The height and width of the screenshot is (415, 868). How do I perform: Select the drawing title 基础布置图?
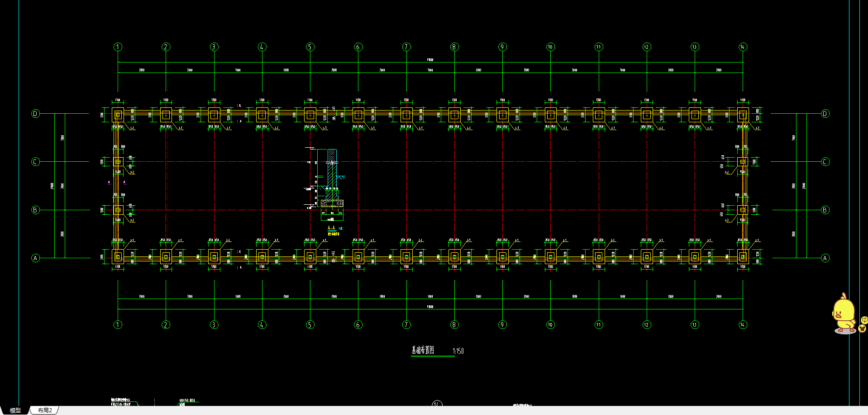pos(423,350)
